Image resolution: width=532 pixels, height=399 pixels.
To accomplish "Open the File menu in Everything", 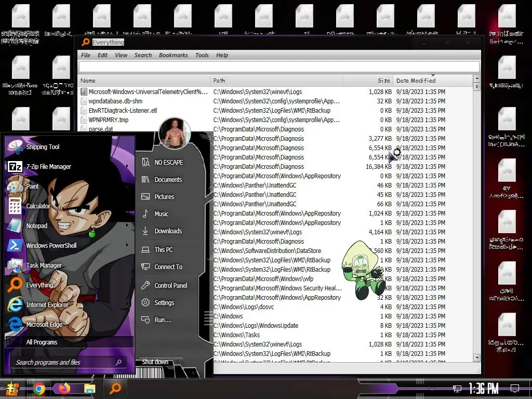I will (86, 55).
